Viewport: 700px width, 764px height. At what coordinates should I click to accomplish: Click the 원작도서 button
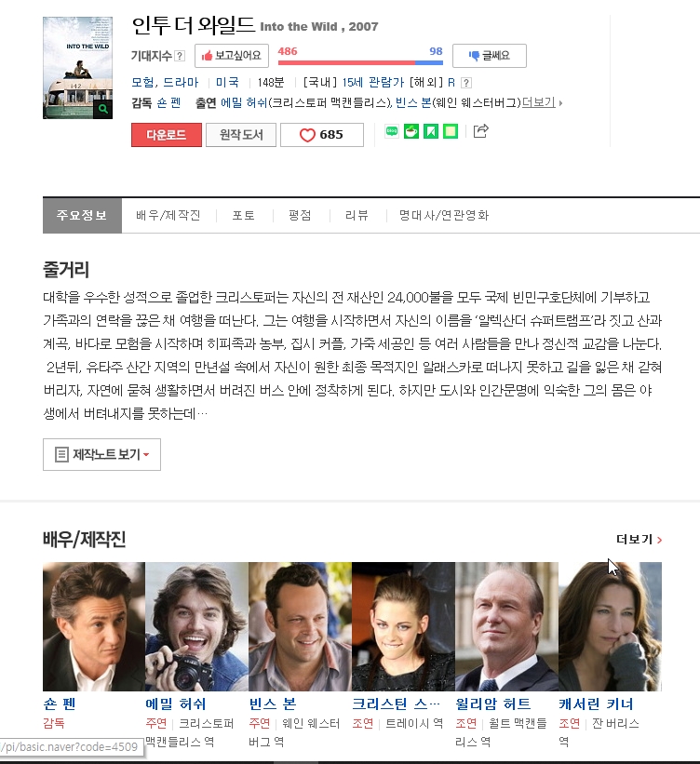click(241, 135)
